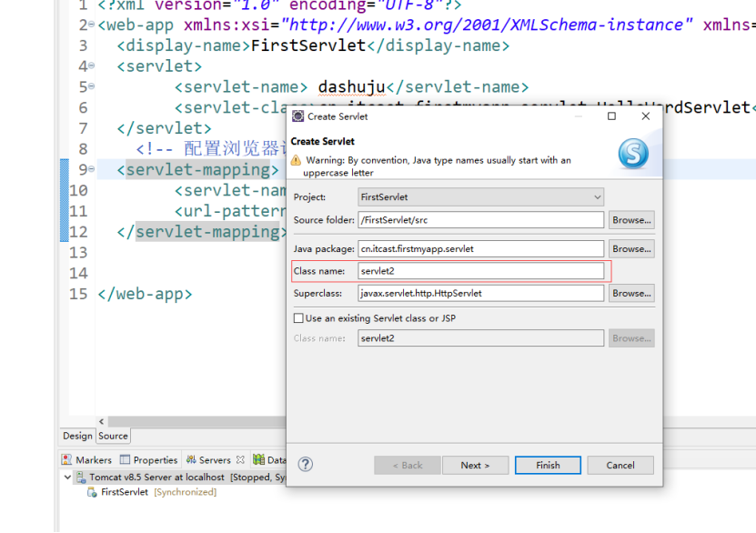Click the Tomcat server icon
Viewport: 756px width, 533px height.
[x=81, y=478]
